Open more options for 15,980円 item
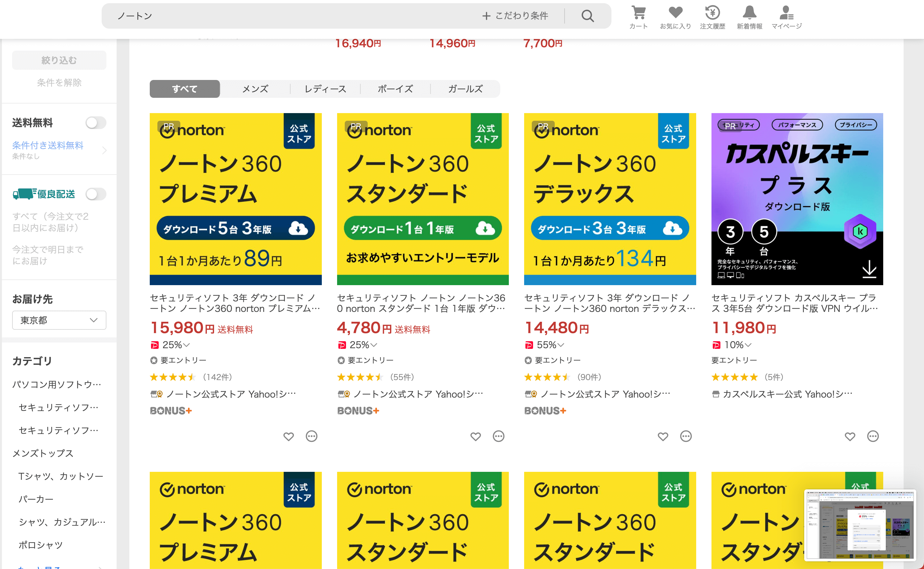Viewport: 924px width, 569px height. point(311,436)
